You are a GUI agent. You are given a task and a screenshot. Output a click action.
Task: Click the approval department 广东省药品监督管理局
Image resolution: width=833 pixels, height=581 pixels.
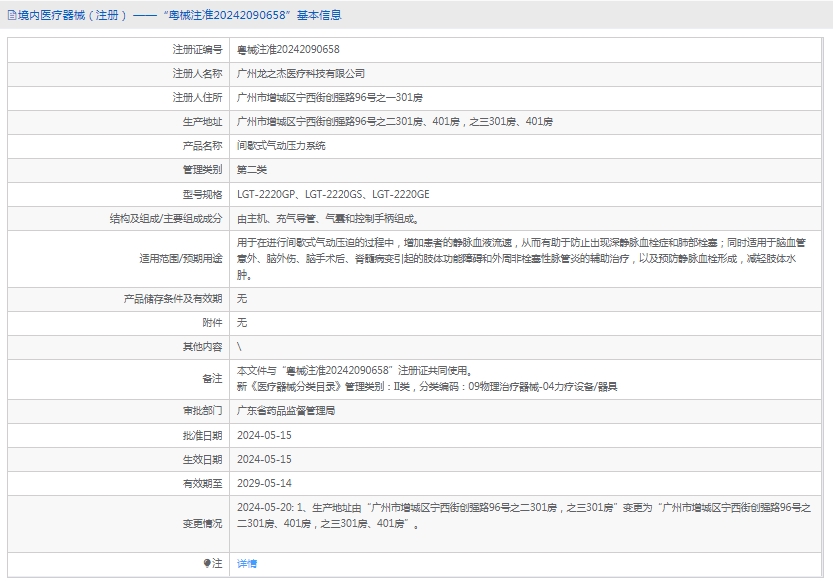click(x=286, y=410)
